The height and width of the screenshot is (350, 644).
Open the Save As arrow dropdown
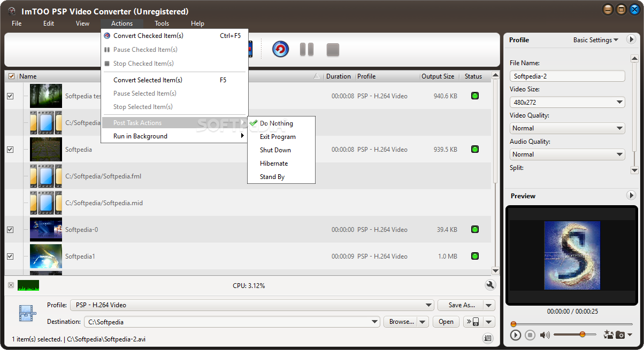[489, 306]
